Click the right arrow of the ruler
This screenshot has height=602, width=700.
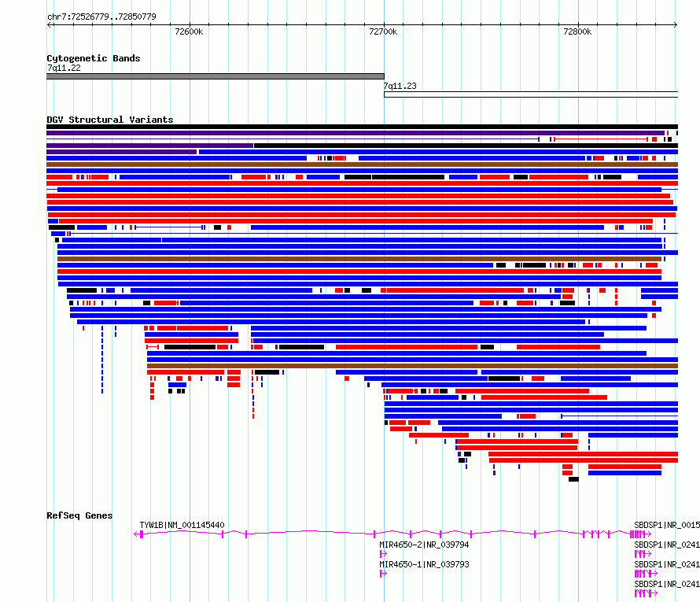[675, 24]
